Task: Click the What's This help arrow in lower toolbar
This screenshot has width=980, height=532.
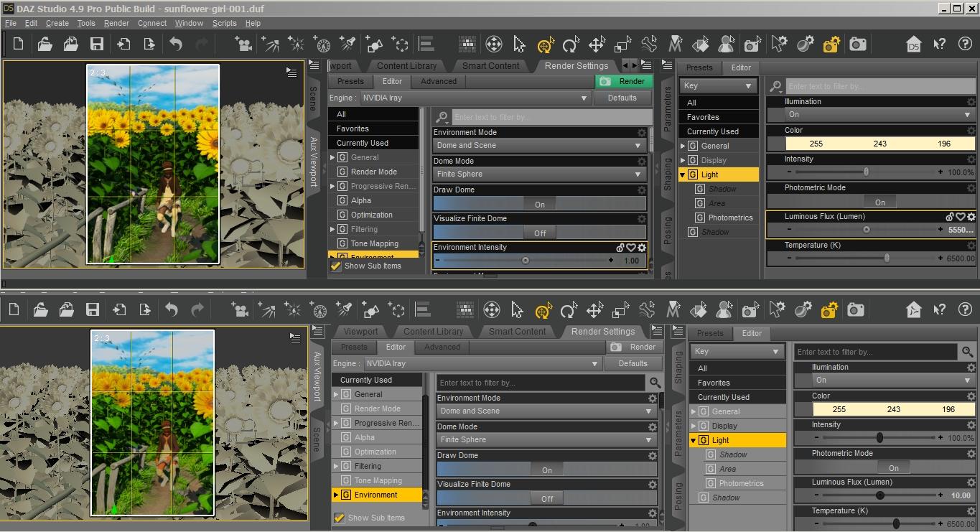Action: click(939, 310)
